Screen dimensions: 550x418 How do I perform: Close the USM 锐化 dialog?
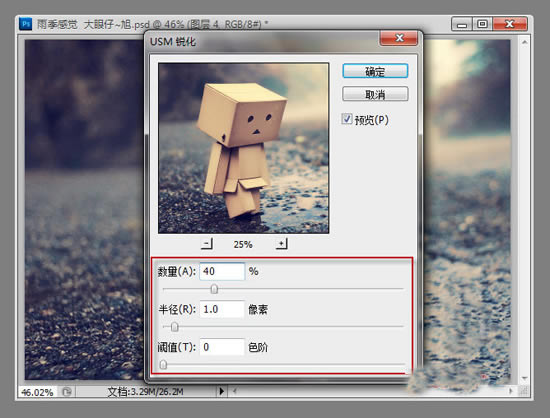(399, 38)
